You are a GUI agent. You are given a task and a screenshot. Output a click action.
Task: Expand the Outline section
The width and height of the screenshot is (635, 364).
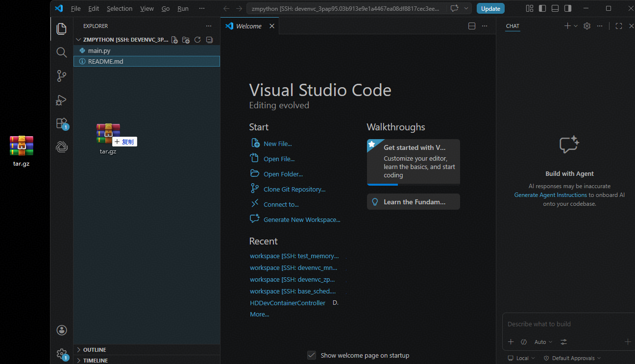pos(94,350)
